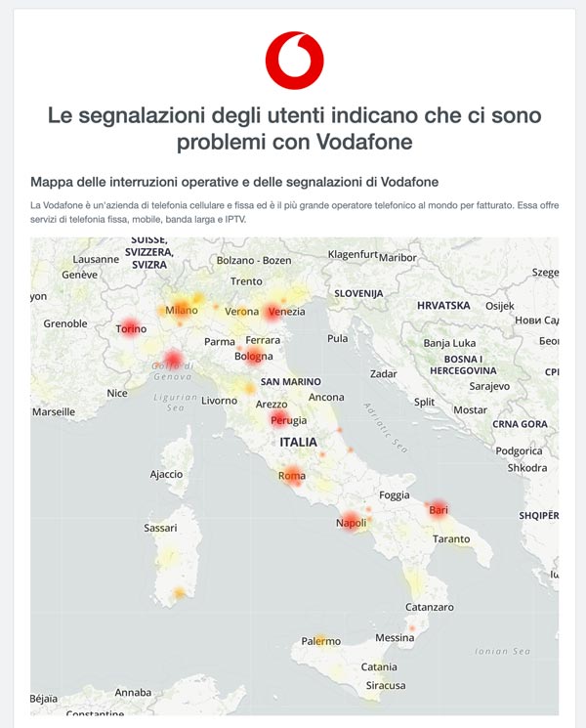Select the Sassari label on Sardinia
The width and height of the screenshot is (586, 728).
(x=160, y=528)
